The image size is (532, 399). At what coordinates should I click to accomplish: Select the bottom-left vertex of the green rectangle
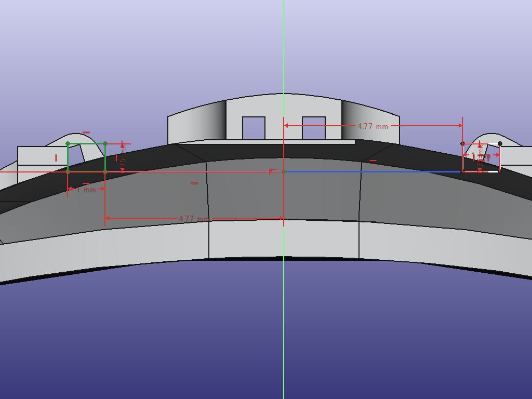[x=68, y=171]
